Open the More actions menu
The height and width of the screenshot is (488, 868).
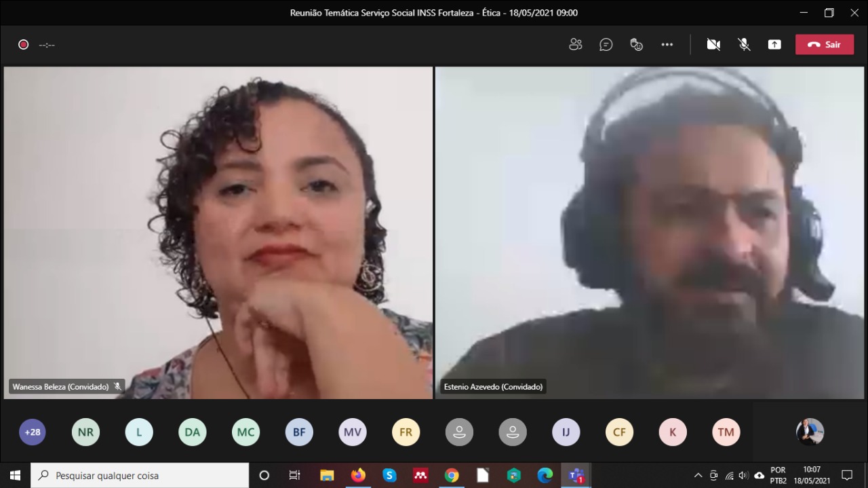pos(667,44)
